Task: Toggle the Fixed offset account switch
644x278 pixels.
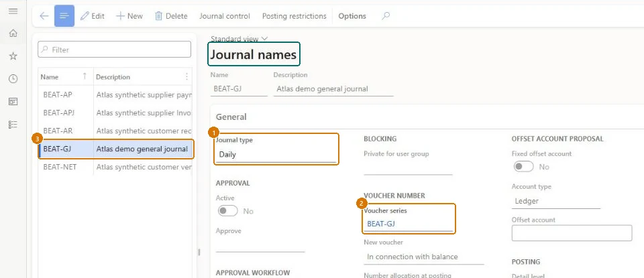Action: (524, 167)
